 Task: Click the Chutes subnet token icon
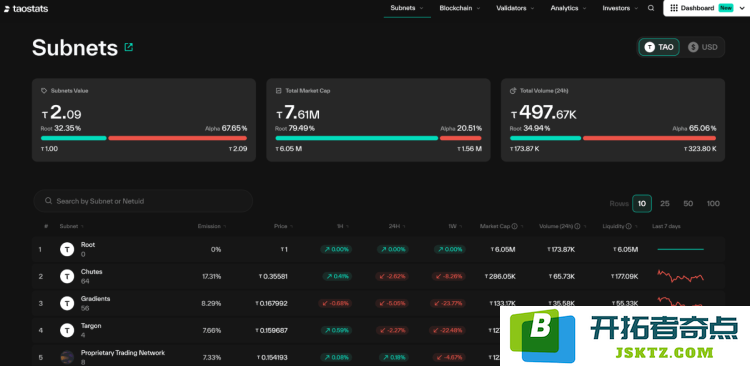[x=67, y=276]
